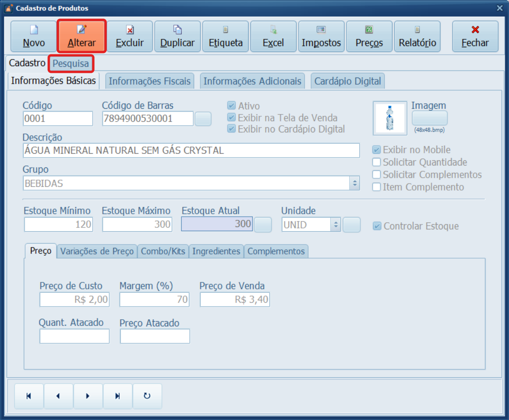Click the Descrição text field

(191, 151)
